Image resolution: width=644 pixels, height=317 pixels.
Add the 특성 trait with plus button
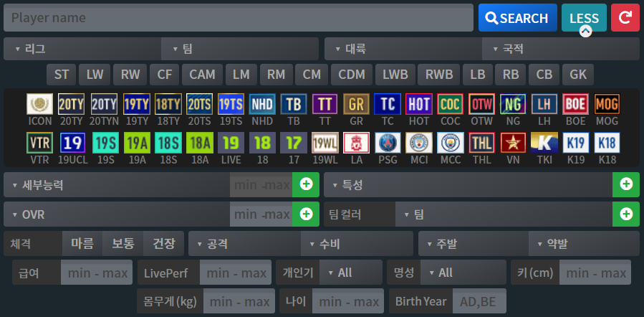[x=626, y=184]
